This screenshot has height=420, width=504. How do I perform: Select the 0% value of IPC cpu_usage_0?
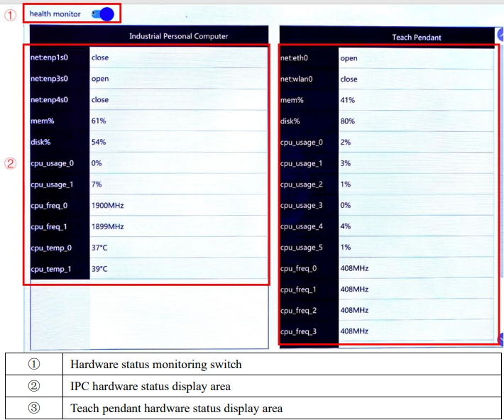[97, 163]
